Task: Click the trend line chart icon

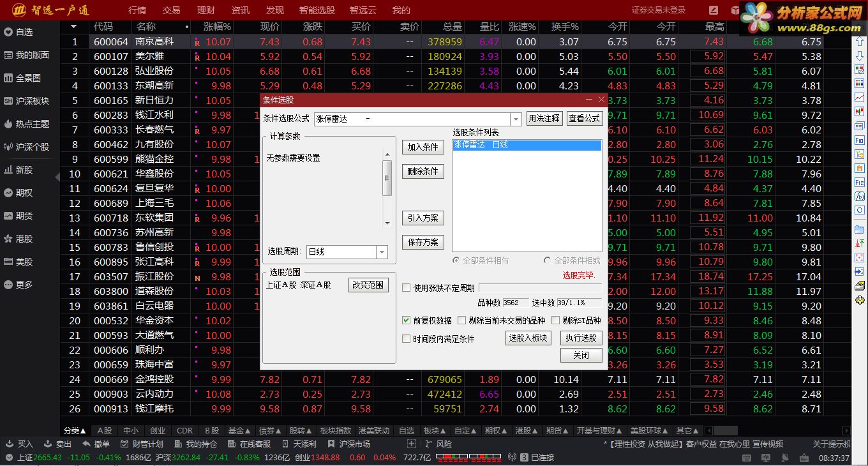Action: pos(860,98)
